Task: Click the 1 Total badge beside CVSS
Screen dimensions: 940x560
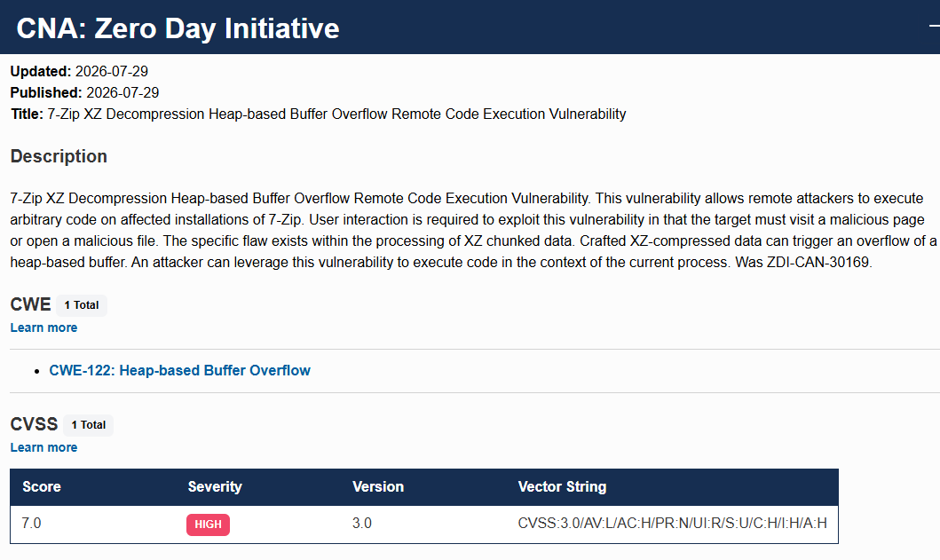Action: coord(88,425)
